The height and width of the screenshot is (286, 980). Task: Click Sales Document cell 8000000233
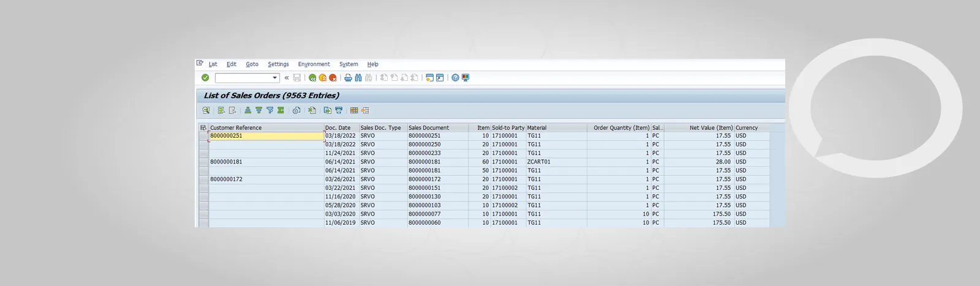(x=438, y=153)
